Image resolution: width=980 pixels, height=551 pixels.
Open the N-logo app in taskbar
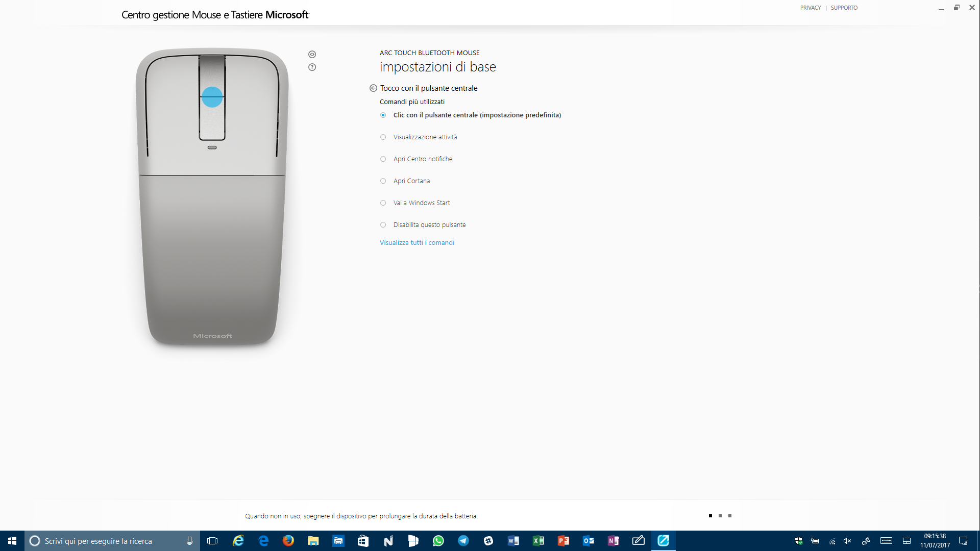pyautogui.click(x=388, y=541)
